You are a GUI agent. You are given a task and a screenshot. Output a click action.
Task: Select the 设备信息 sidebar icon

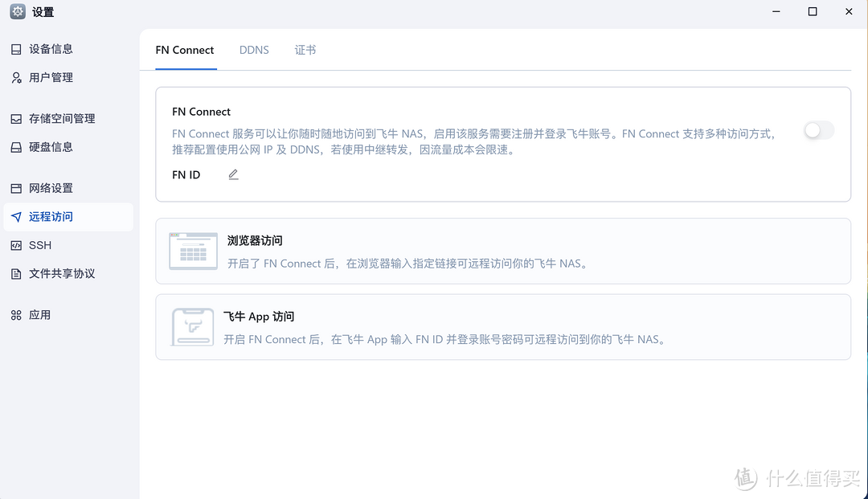coord(16,49)
